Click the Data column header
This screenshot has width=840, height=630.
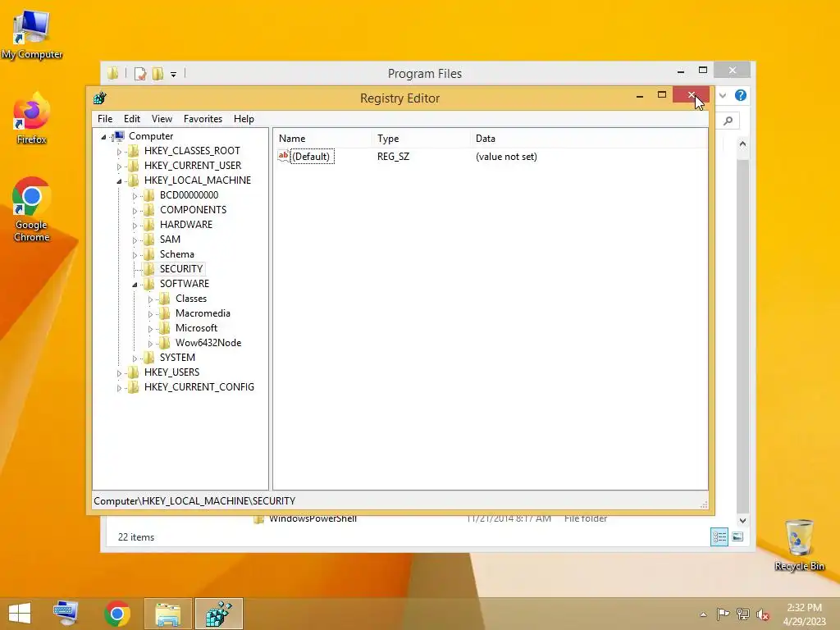coord(588,138)
